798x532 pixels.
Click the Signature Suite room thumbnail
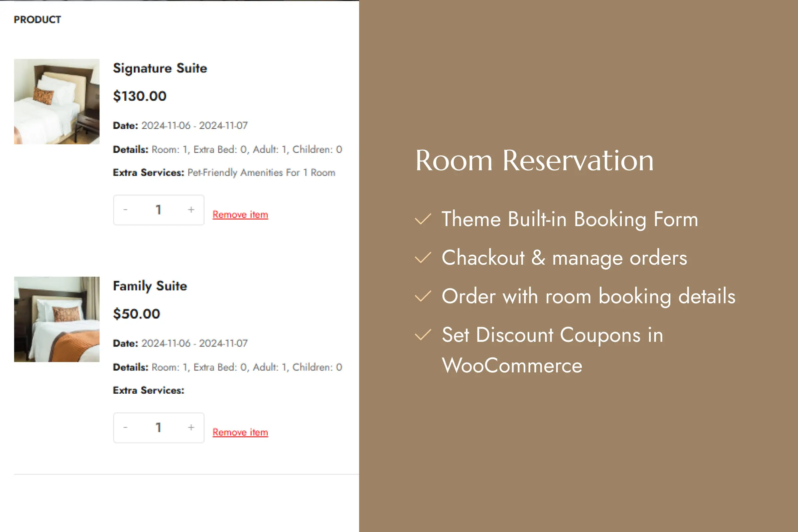[x=57, y=101]
